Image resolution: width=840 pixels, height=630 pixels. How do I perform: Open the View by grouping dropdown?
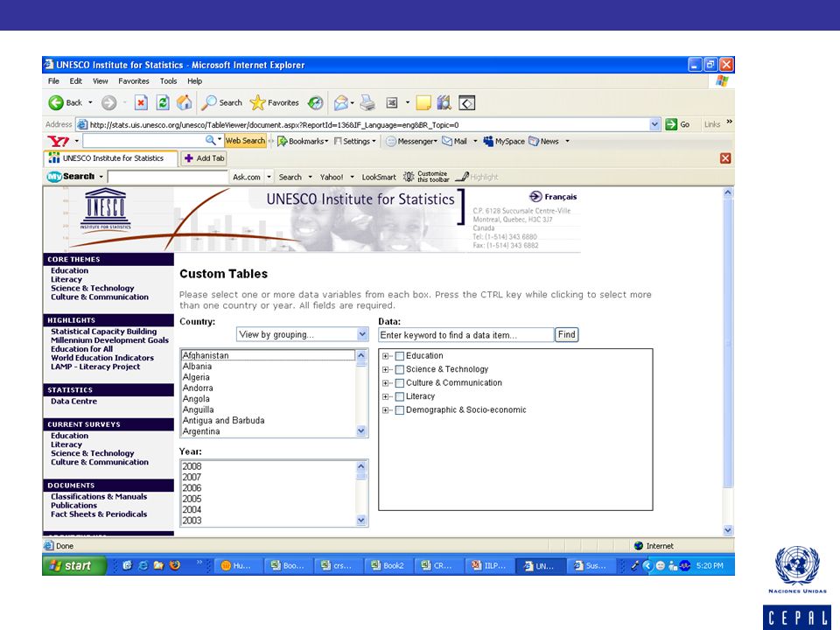[302, 334]
